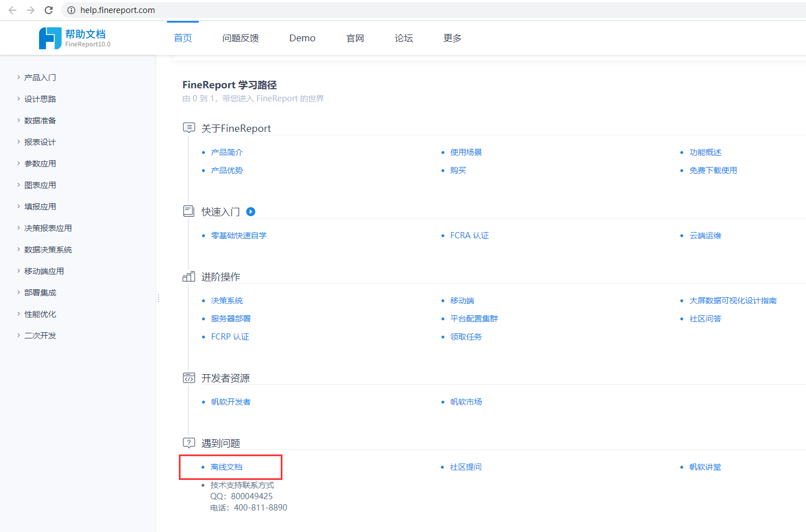The height and width of the screenshot is (532, 806).
Task: Expand the 参数应用 sidebar chevron
Action: [x=18, y=163]
